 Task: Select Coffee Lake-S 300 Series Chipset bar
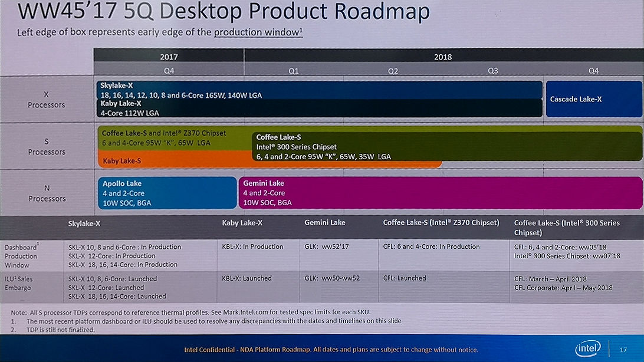(447, 147)
